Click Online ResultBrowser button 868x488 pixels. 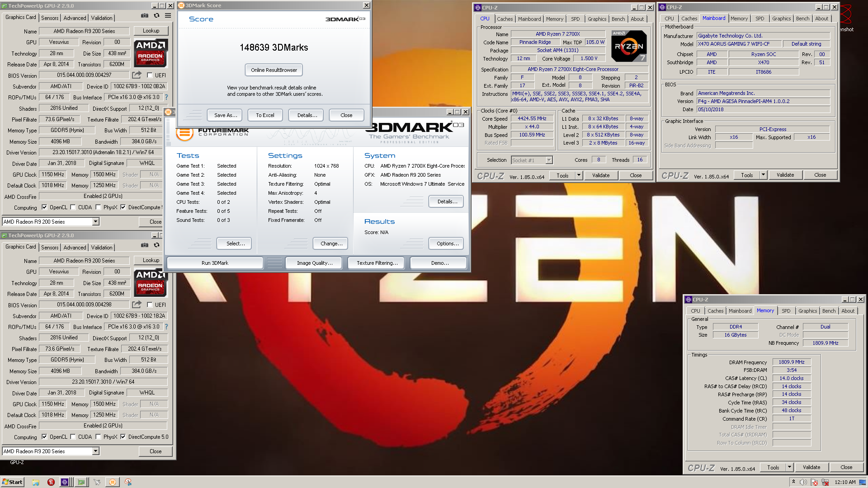(274, 70)
